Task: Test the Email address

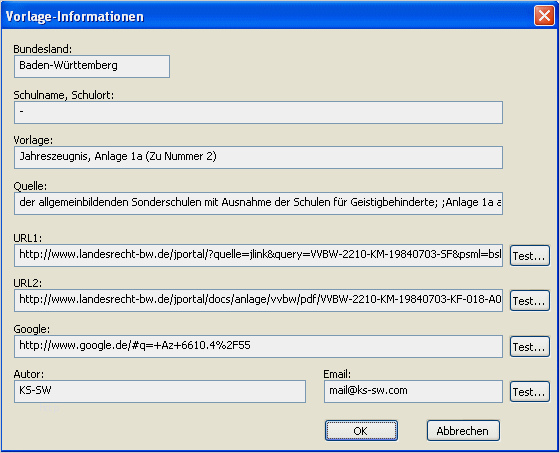Action: click(x=529, y=392)
